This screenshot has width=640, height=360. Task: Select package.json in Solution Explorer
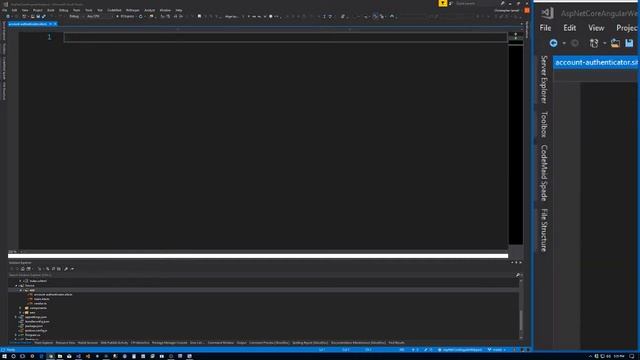[x=33, y=326]
